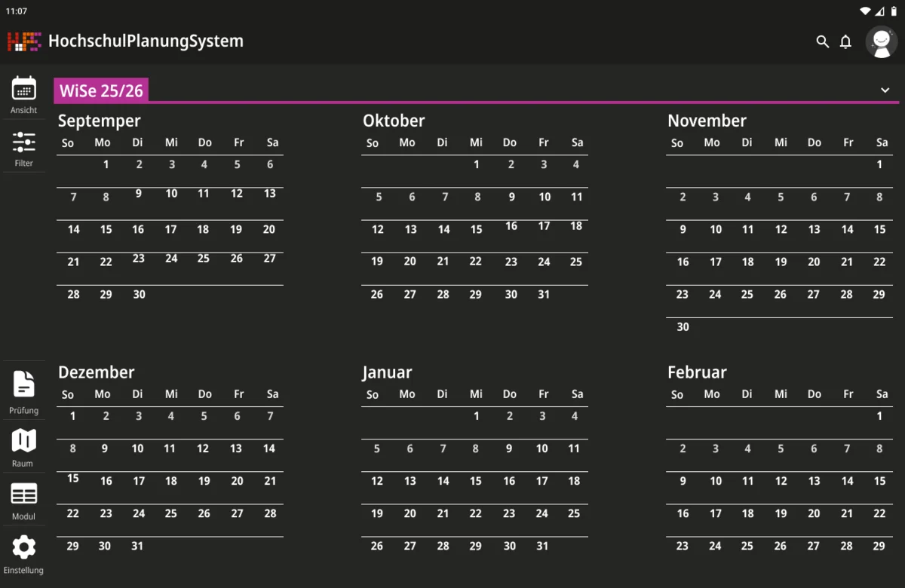Open the Modul table icon
The image size is (905, 588).
pos(24,495)
